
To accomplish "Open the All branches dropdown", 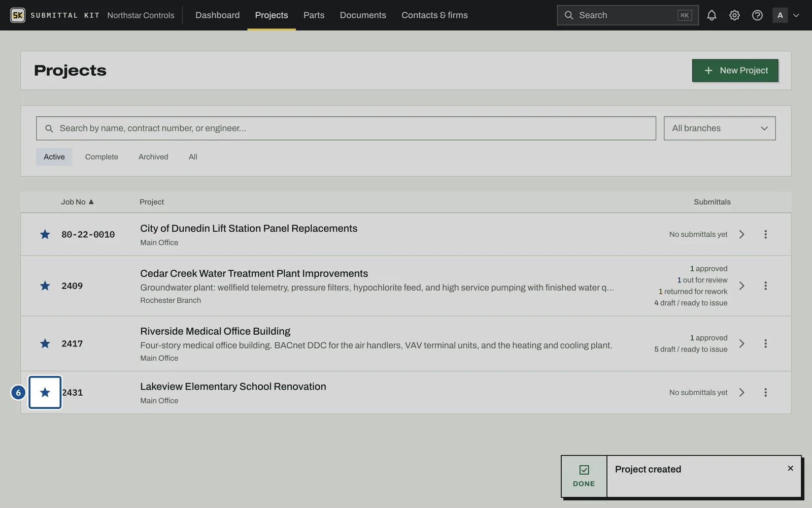I will tap(720, 128).
